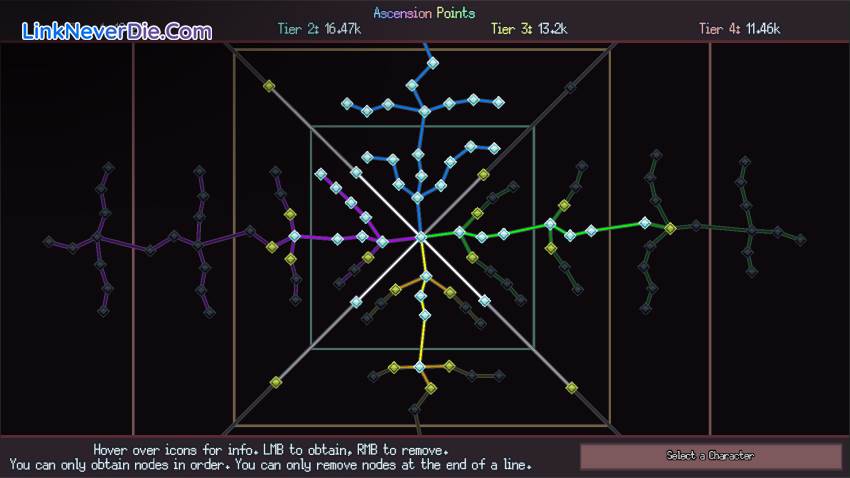This screenshot has width=850, height=478.
Task: Click the Tier 3 points label
Action: tap(529, 29)
